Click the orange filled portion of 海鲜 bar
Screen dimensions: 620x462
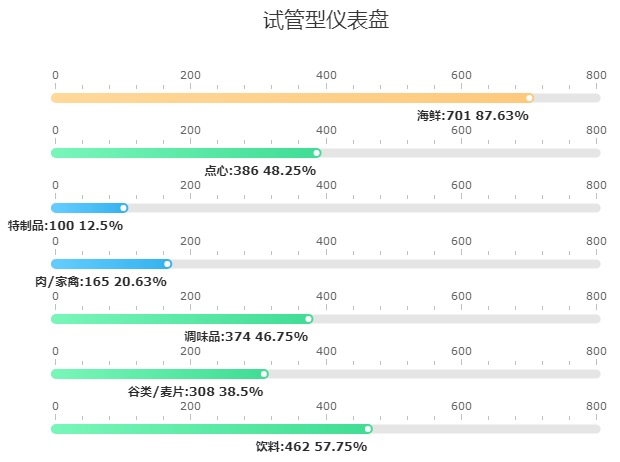[x=290, y=98]
